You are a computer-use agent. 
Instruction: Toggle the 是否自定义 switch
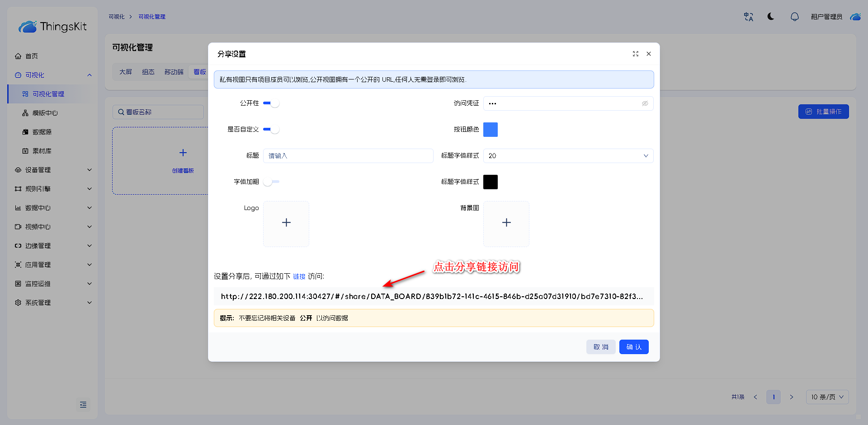(271, 130)
